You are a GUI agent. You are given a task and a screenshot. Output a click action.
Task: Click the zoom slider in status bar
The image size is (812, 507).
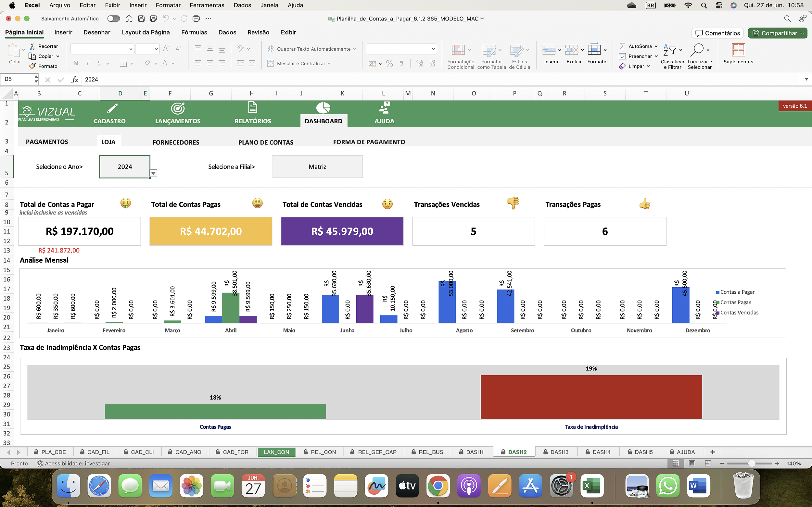[x=752, y=463]
